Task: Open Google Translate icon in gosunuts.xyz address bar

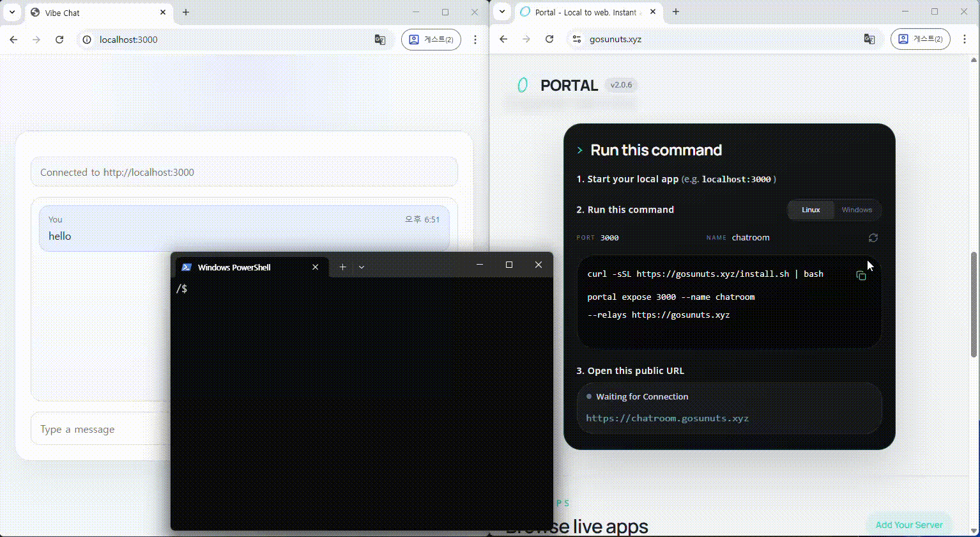Action: click(x=869, y=39)
